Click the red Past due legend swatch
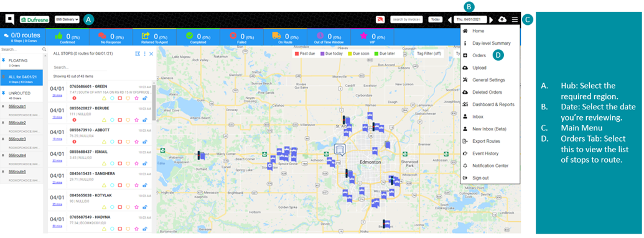This screenshot has width=644, height=238. pos(297,54)
